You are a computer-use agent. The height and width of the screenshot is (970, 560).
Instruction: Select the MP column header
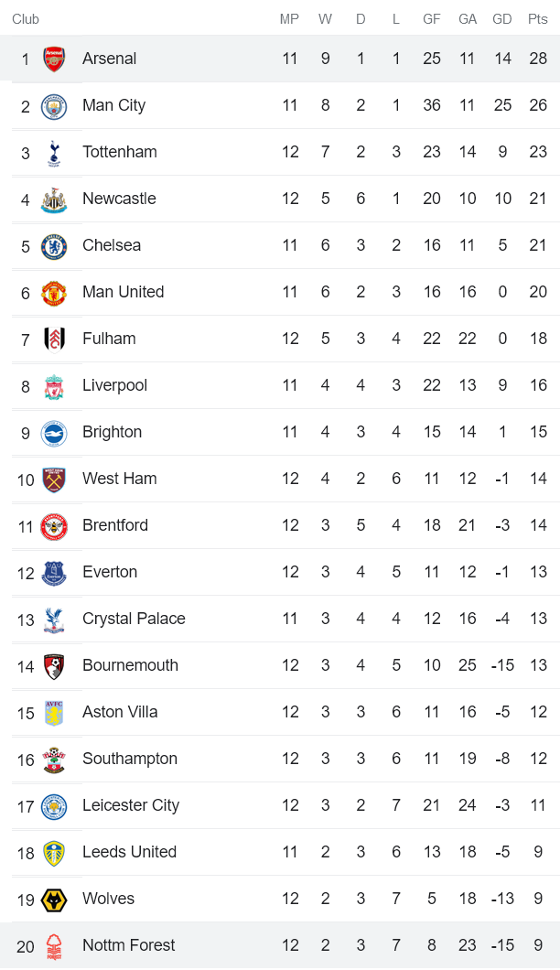[x=289, y=19]
